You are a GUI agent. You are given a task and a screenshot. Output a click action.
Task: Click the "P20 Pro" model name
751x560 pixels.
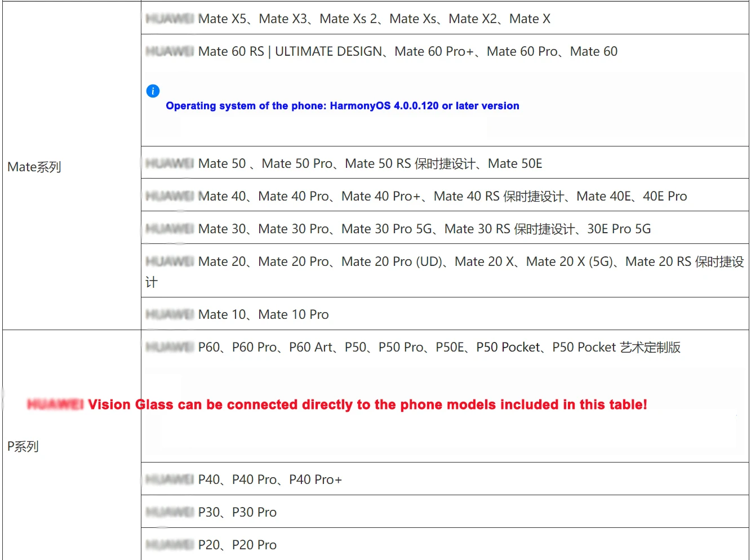pyautogui.click(x=254, y=545)
